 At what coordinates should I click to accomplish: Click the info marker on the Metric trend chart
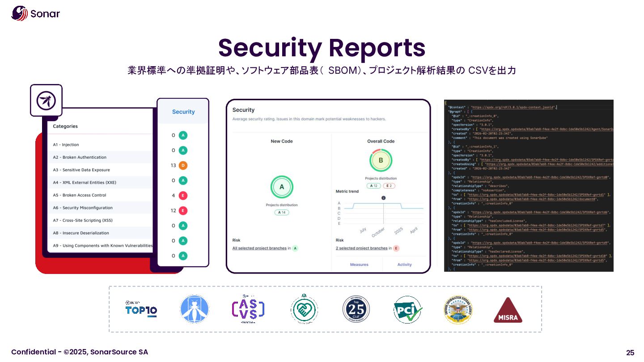pos(383,198)
